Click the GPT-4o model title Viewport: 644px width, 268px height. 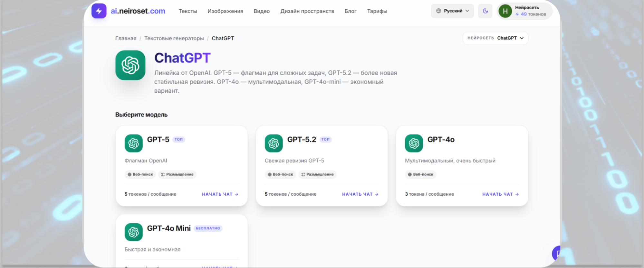pyautogui.click(x=441, y=139)
